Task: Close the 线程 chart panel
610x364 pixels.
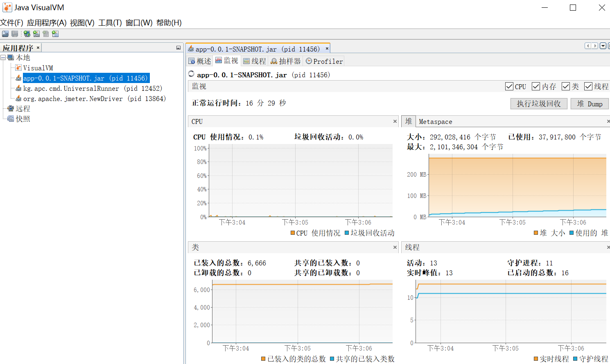Action: (608, 247)
